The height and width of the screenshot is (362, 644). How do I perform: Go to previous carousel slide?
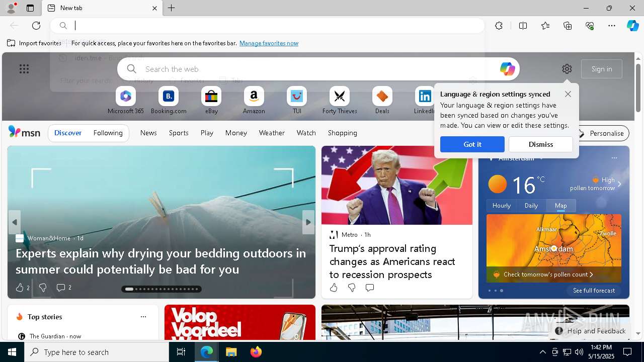14,222
